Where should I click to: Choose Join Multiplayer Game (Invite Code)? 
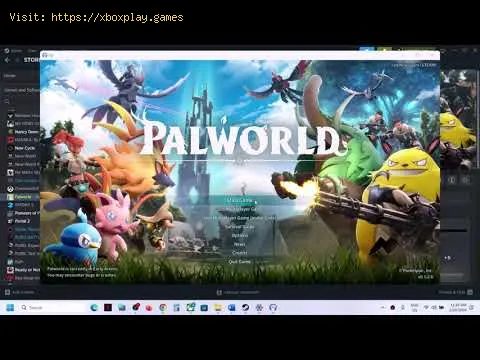240,218
